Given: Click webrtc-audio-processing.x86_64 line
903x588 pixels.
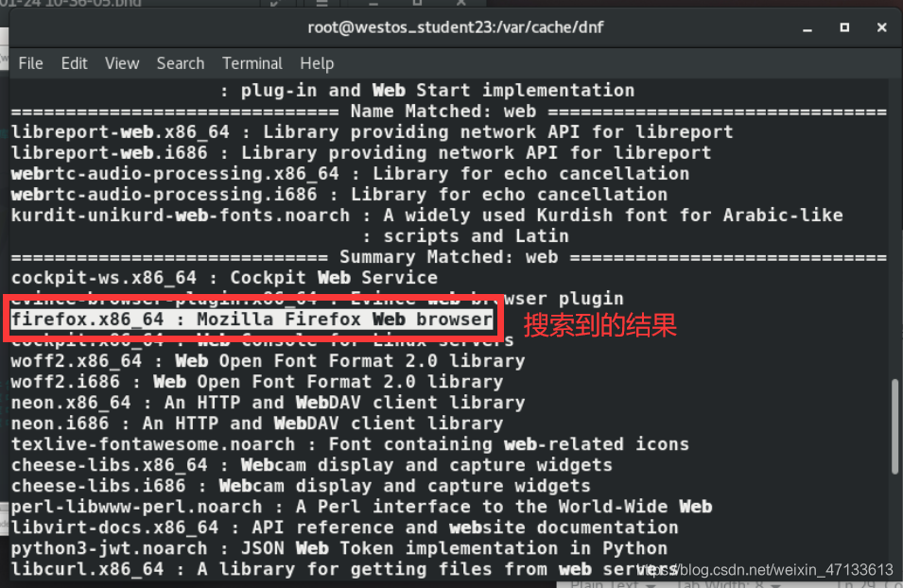Looking at the screenshot, I should point(350,173).
